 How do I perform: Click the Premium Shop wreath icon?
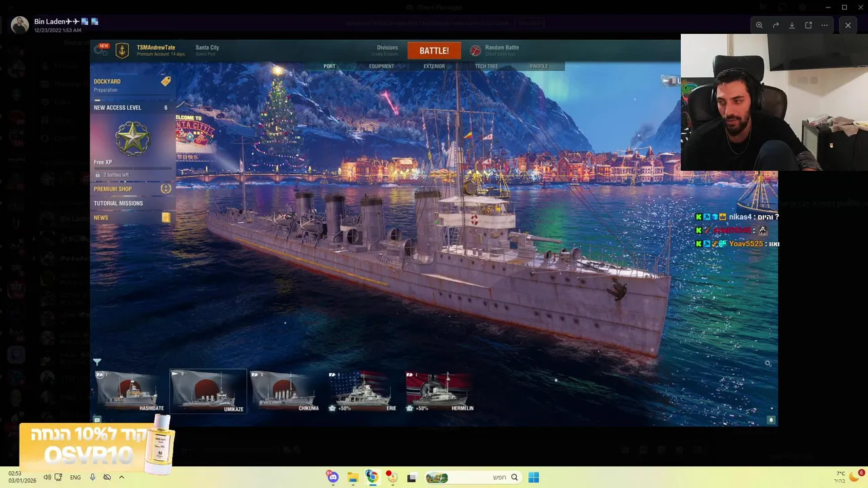point(165,188)
